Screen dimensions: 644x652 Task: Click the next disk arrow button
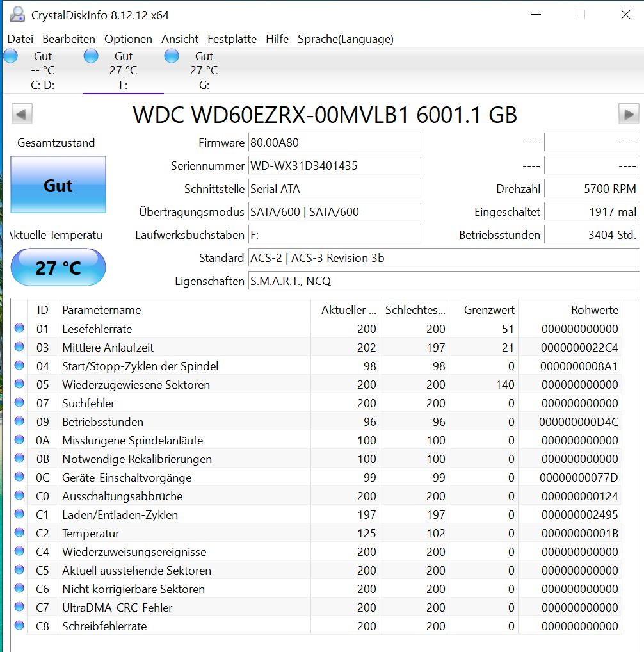(x=628, y=115)
